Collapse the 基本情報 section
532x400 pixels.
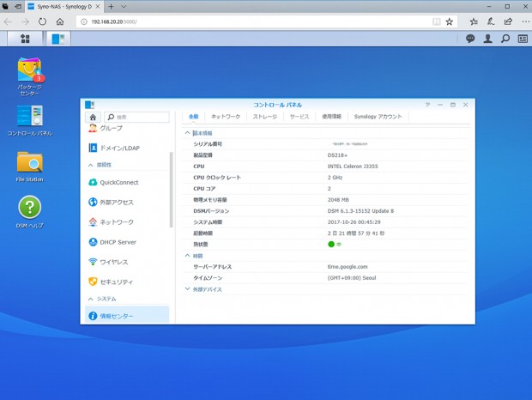click(x=188, y=133)
